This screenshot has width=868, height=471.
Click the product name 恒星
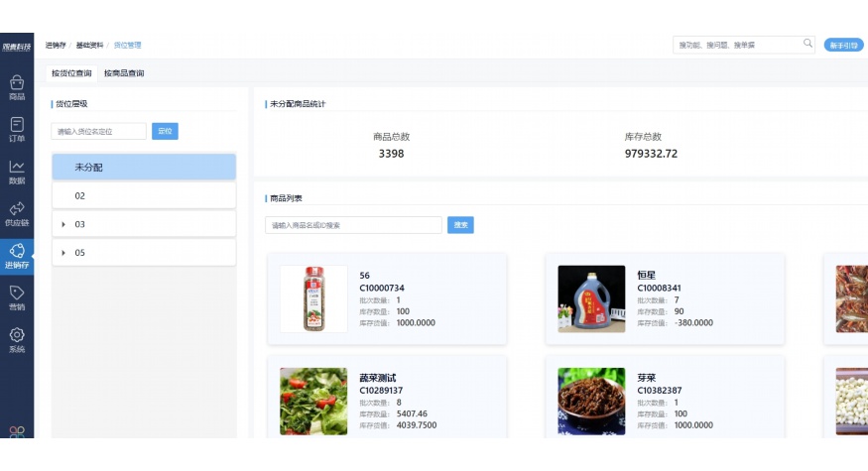point(647,275)
